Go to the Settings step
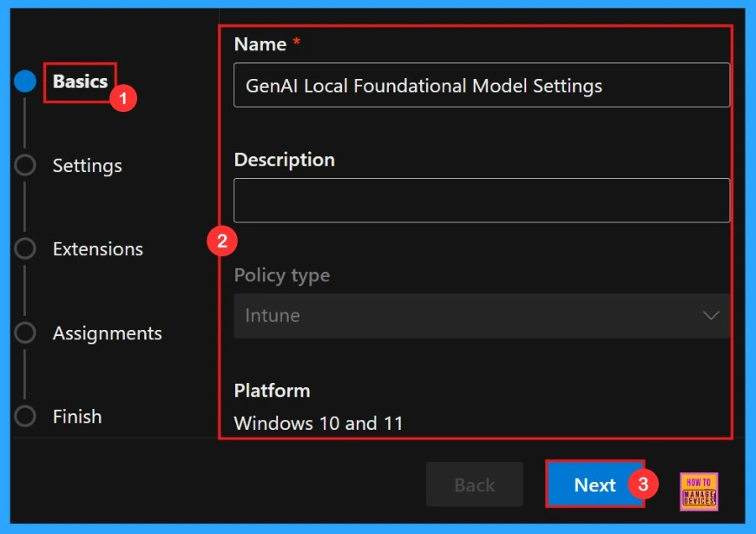 pos(88,166)
